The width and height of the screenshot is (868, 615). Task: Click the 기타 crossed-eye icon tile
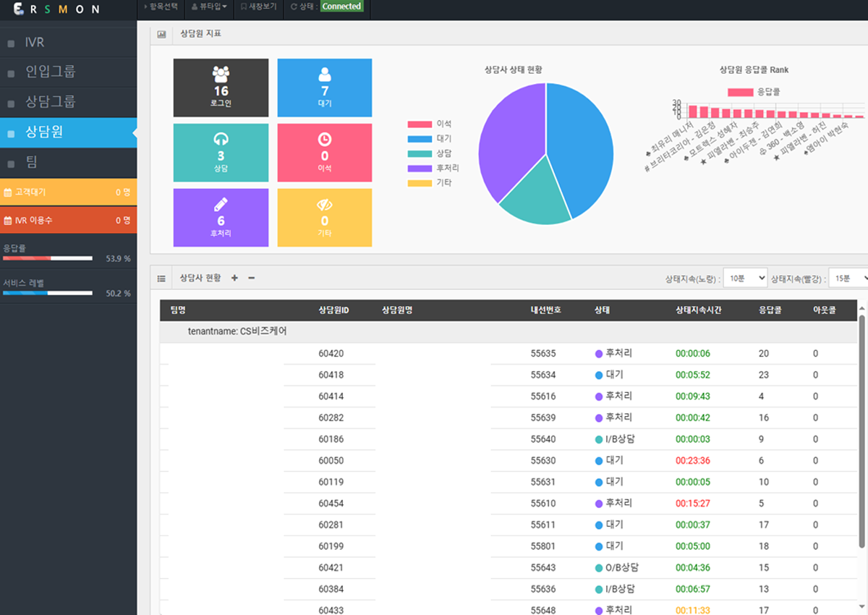pyautogui.click(x=325, y=218)
